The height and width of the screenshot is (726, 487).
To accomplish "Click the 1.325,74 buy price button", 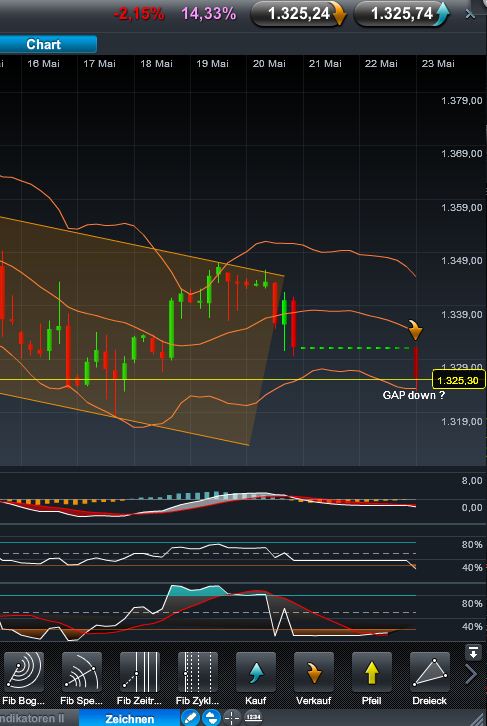I will 402,14.
